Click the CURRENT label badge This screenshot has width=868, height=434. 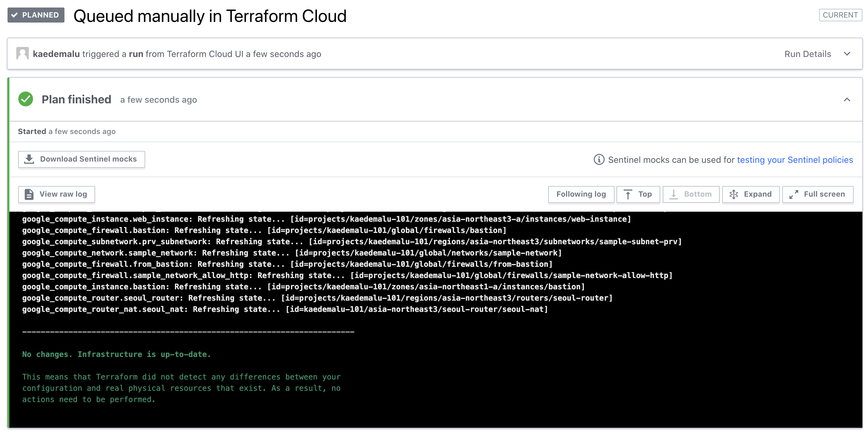840,15
